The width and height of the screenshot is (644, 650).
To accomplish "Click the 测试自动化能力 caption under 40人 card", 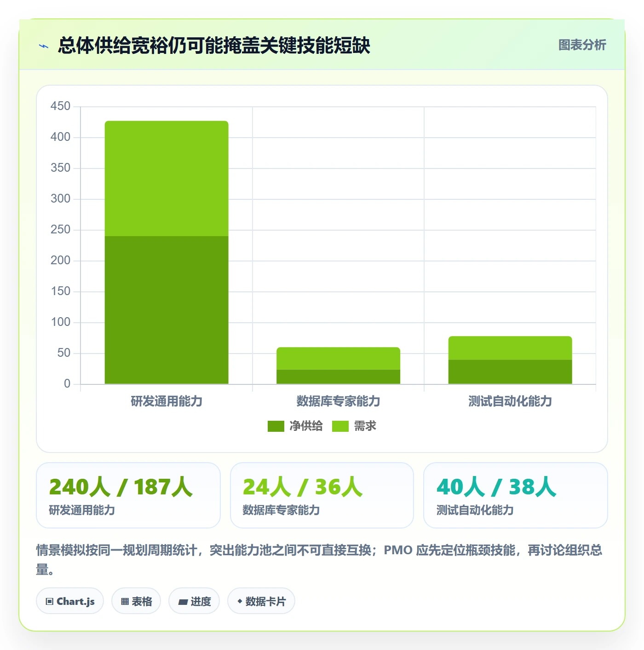I will (475, 510).
